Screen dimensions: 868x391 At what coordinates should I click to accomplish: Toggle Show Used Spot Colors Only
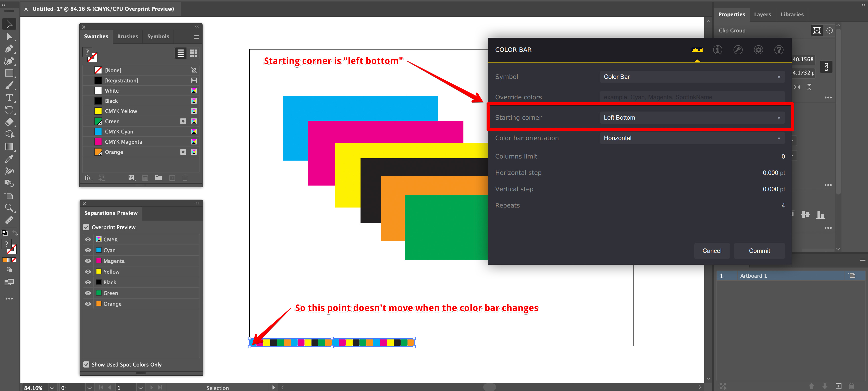pyautogui.click(x=86, y=364)
